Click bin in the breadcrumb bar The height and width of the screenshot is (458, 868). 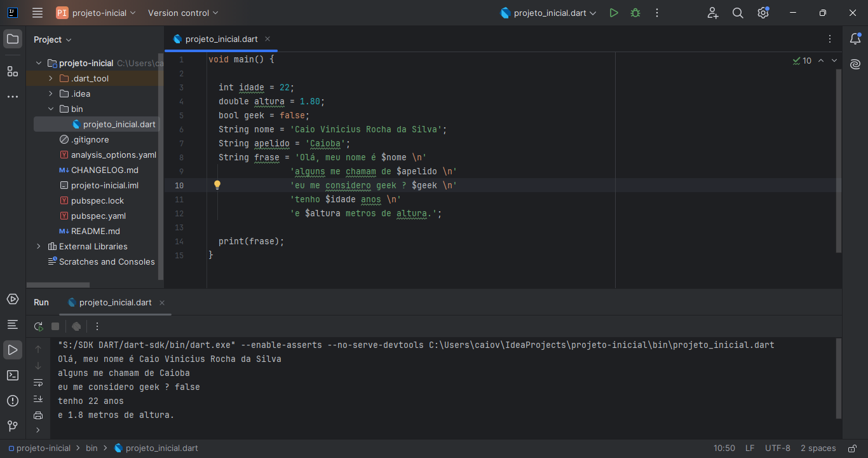point(92,448)
